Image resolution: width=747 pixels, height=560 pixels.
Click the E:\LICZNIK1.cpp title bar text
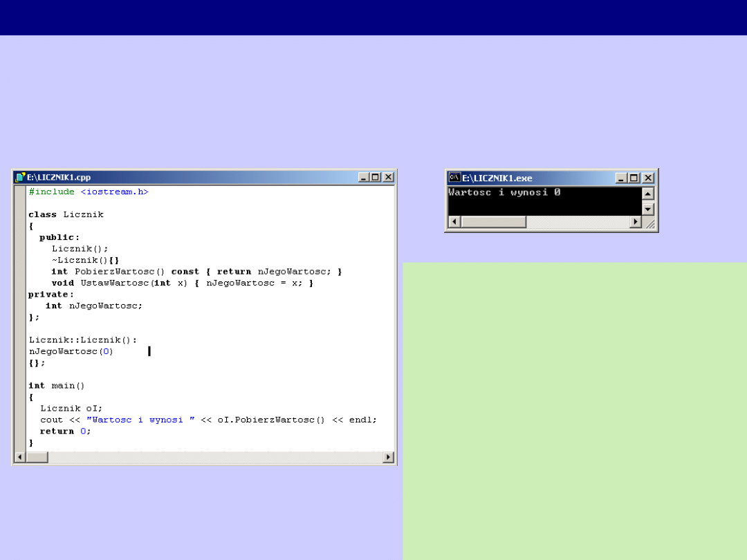59,177
